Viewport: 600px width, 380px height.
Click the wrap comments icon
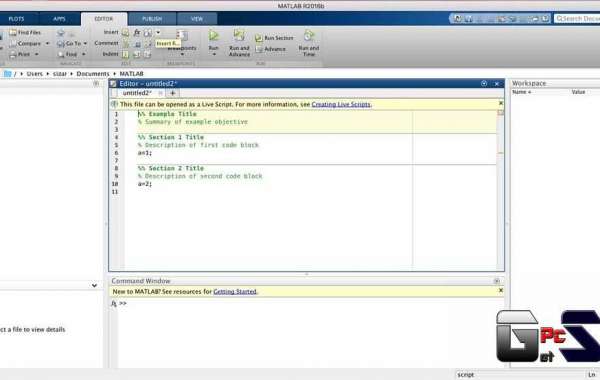pos(148,44)
